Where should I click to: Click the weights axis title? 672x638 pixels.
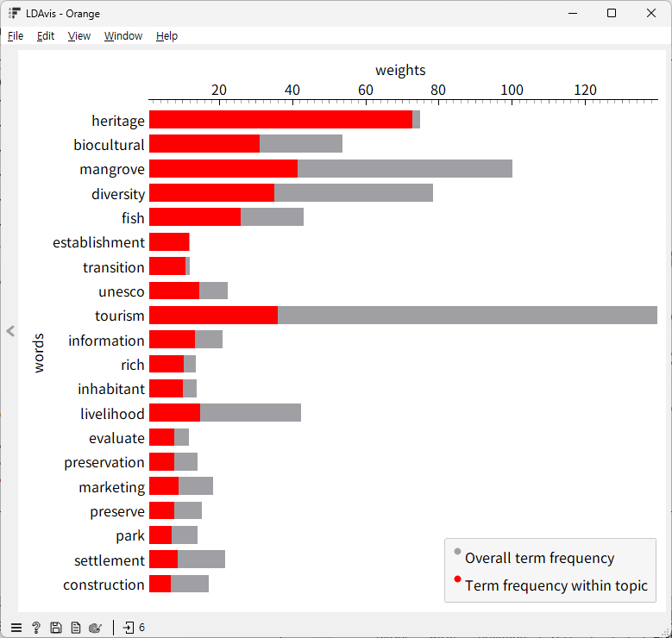coord(400,70)
